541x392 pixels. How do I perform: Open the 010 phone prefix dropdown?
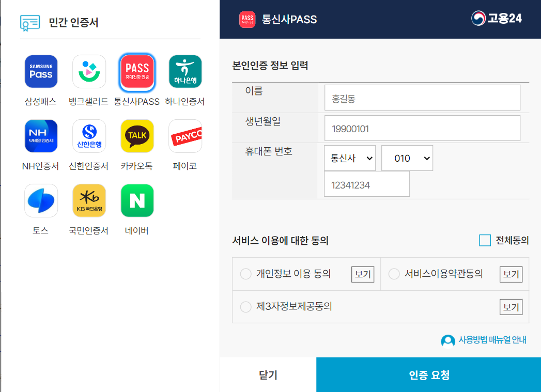[x=407, y=158]
